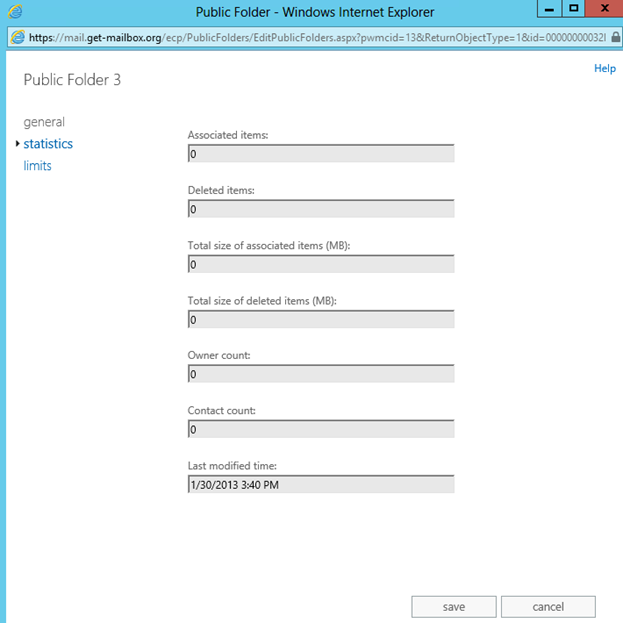623x623 pixels.
Task: Click the window title text
Action: [x=315, y=12]
